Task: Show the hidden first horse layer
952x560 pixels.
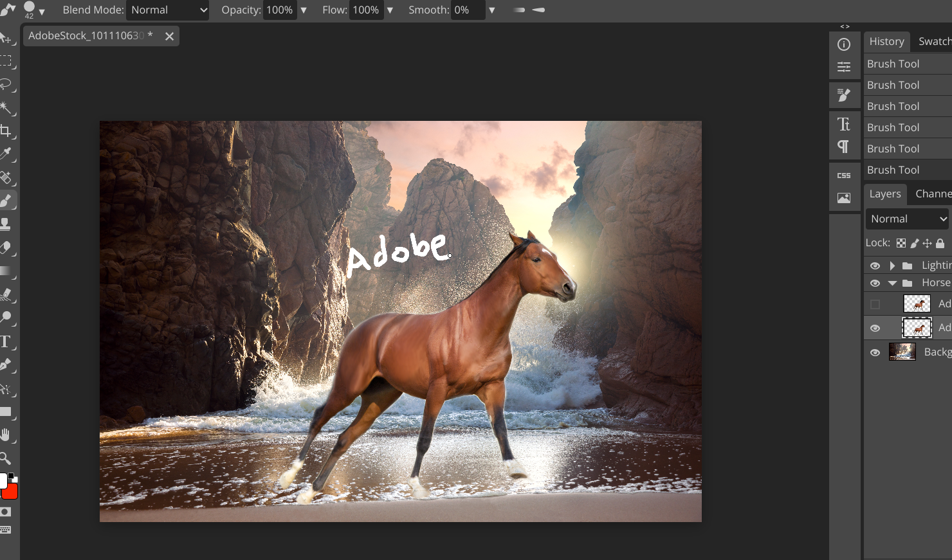Action: click(875, 304)
